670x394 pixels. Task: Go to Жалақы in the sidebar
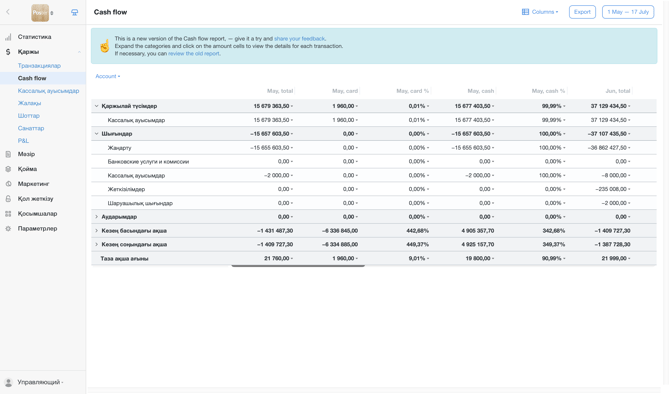click(x=29, y=103)
